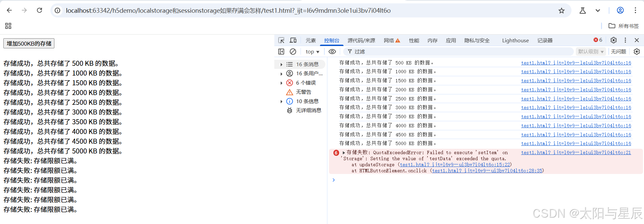The image size is (644, 224).
Task: Open the 默认级别 log level dropdown
Action: click(591, 51)
